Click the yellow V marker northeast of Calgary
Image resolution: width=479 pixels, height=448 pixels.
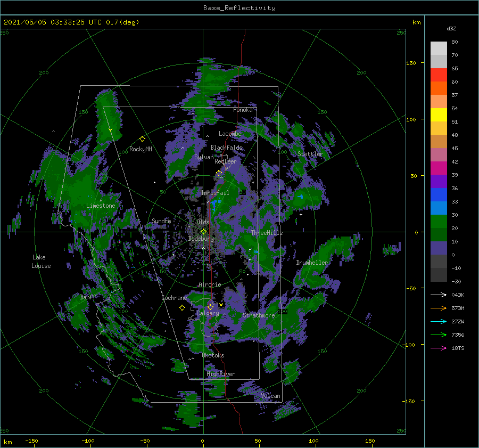pos(221,305)
